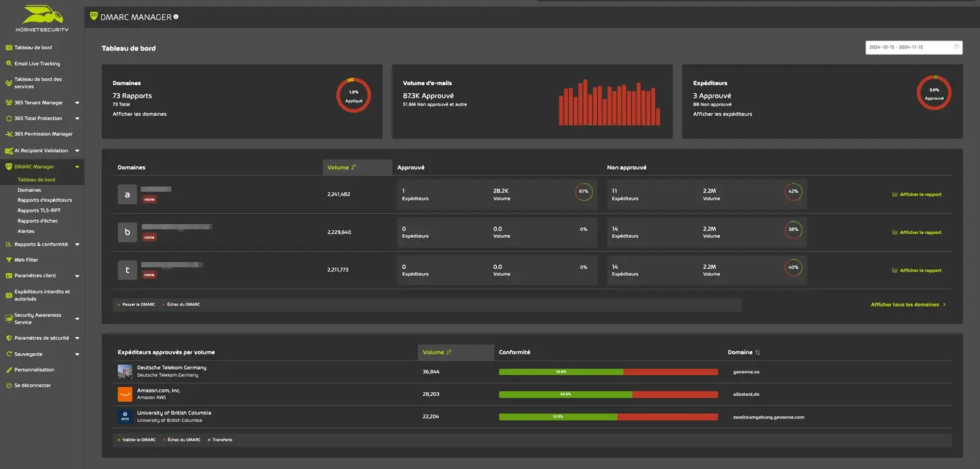Collapse the DMARC Manager sidebar section
980x469 pixels.
pyautogui.click(x=77, y=167)
